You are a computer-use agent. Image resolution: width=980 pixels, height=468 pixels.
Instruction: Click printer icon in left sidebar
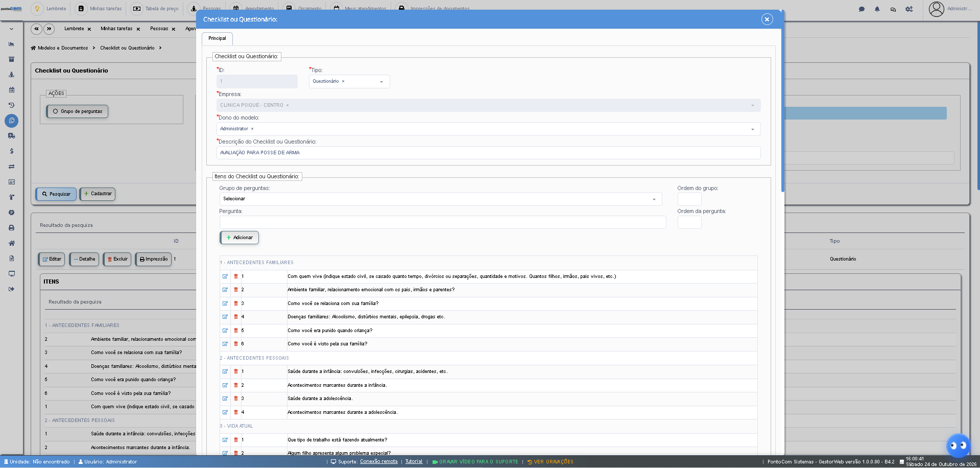point(11,228)
